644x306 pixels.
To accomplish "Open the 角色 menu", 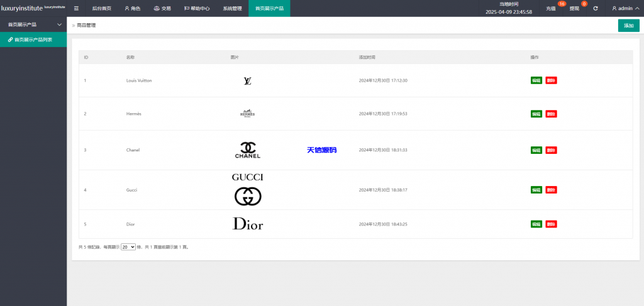I will click(x=133, y=8).
